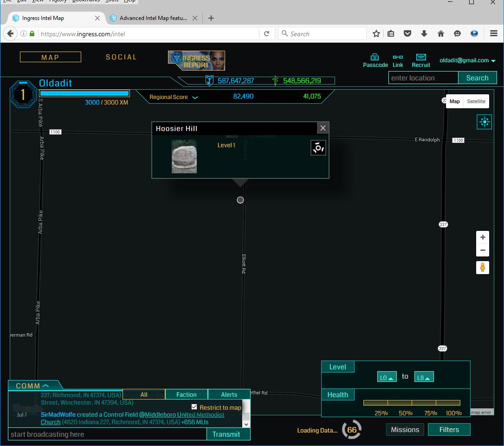Viewport: 504px width, 446px height.
Task: Zoom in the map with plus
Action: [x=483, y=237]
